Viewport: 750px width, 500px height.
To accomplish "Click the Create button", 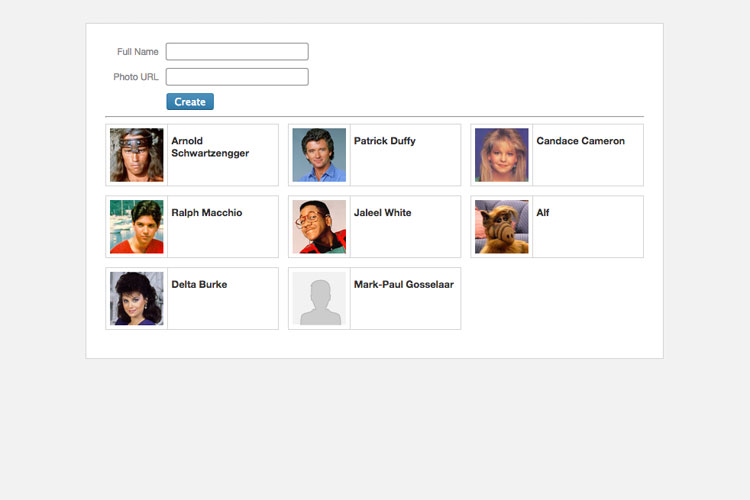I will 190,101.
